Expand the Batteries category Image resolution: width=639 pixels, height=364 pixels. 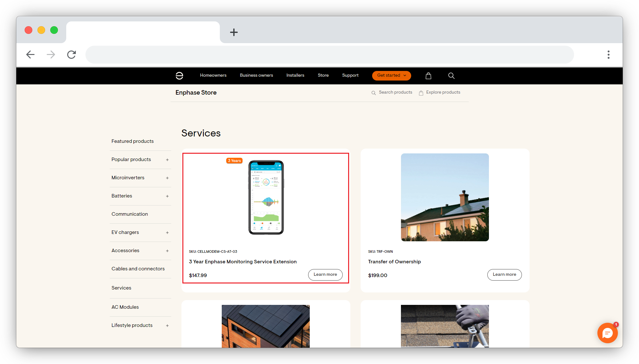167,196
